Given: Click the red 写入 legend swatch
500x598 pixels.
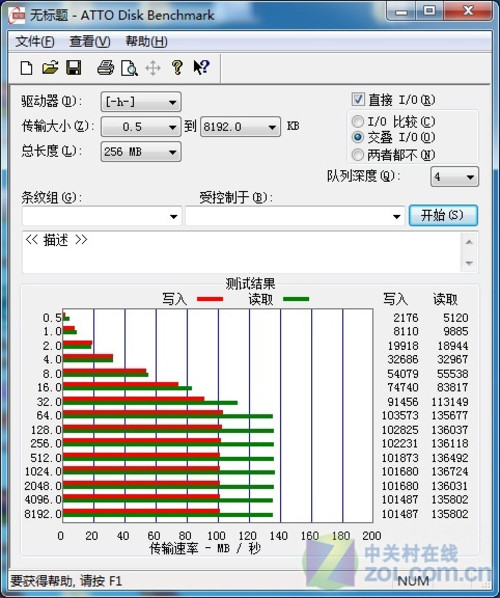Looking at the screenshot, I should click(x=210, y=299).
